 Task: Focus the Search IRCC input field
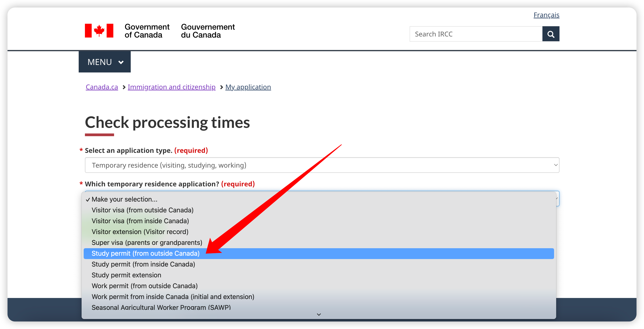point(476,34)
